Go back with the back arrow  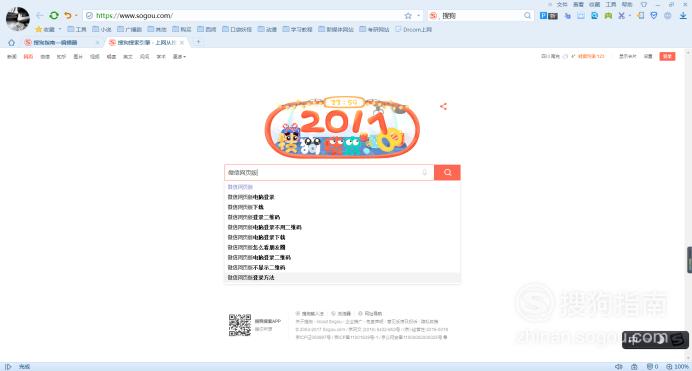40,15
